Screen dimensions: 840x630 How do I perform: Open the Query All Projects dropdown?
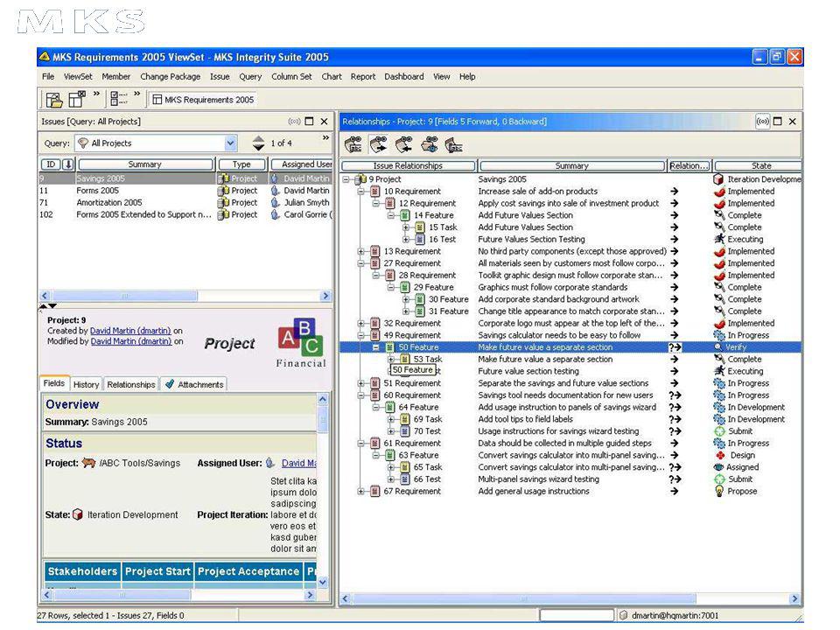pos(230,143)
